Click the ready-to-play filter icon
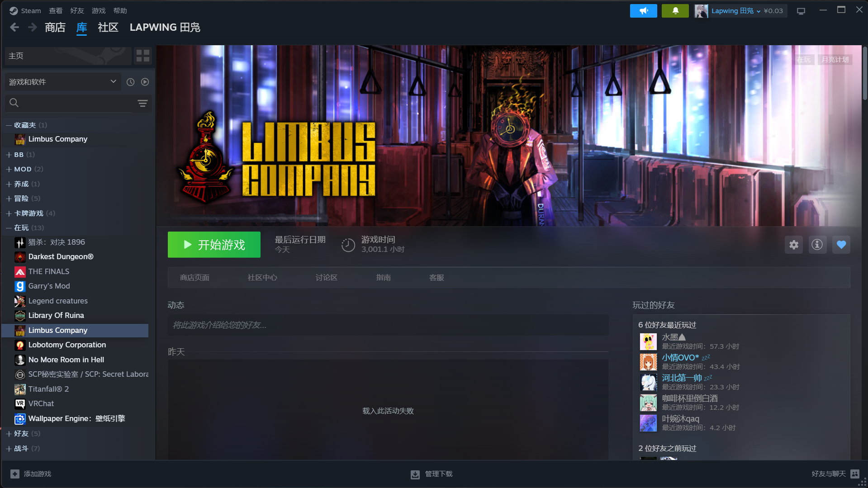Screen dimensions: 868x488 145,82
